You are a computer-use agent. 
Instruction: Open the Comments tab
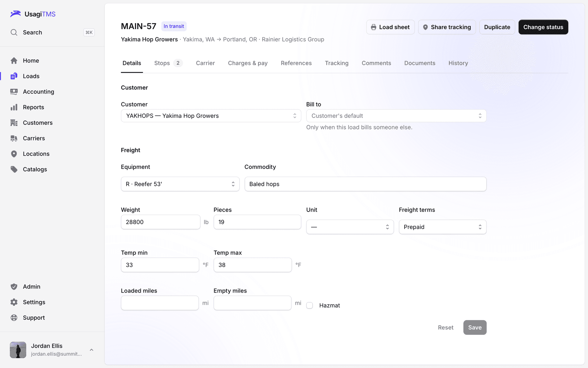tap(376, 63)
